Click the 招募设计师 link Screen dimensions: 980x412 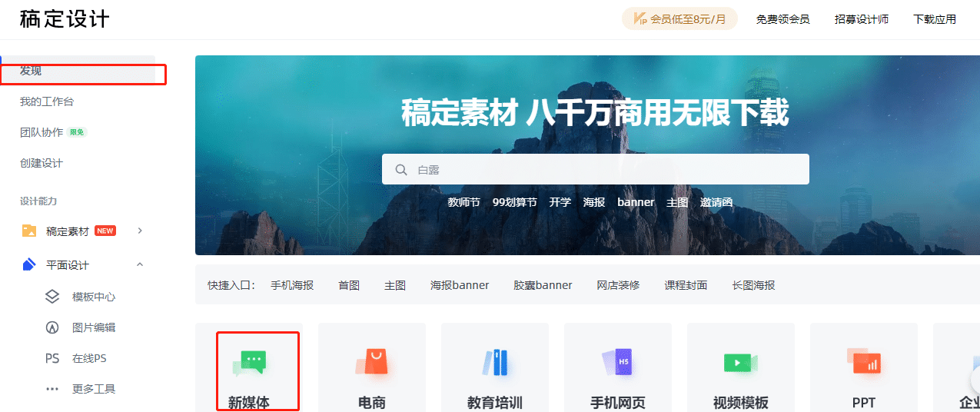click(x=862, y=19)
